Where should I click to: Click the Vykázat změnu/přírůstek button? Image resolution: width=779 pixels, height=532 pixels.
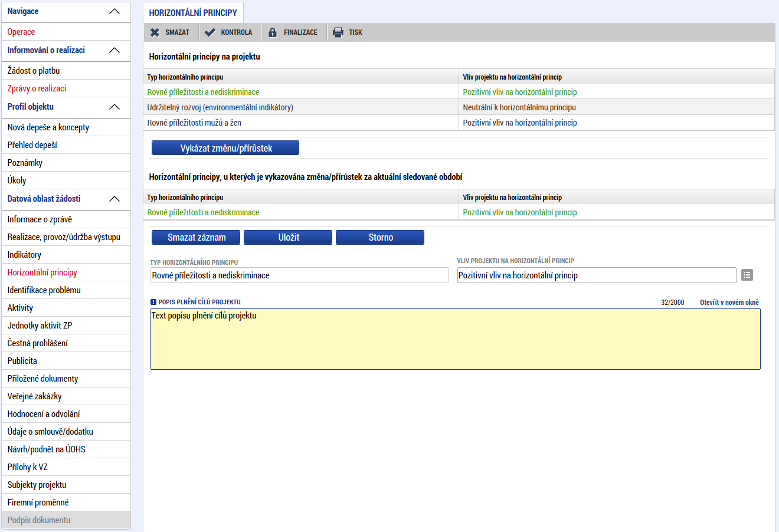coord(225,148)
